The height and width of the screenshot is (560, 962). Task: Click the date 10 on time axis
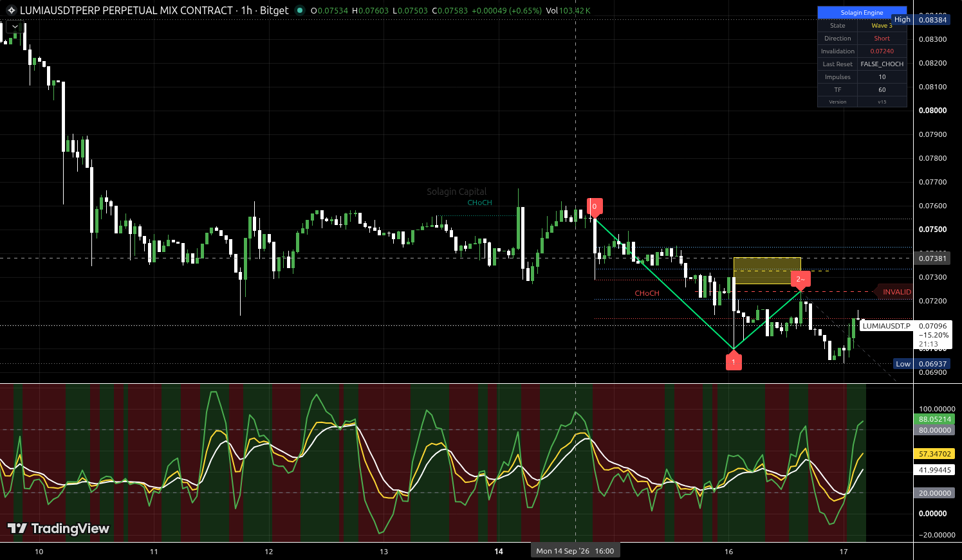point(39,552)
